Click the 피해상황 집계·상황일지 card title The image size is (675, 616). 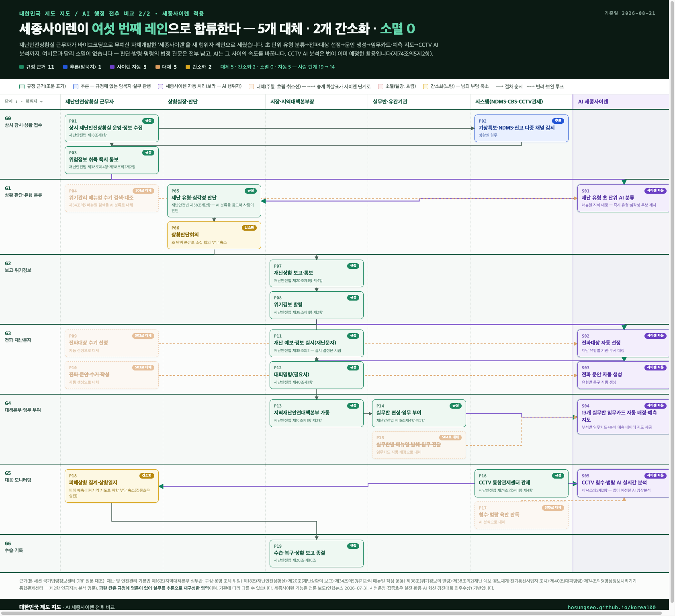pos(93,483)
